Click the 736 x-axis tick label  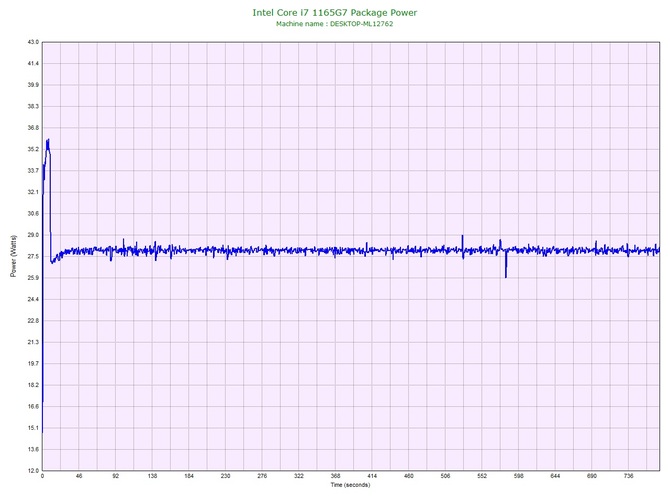629,476
